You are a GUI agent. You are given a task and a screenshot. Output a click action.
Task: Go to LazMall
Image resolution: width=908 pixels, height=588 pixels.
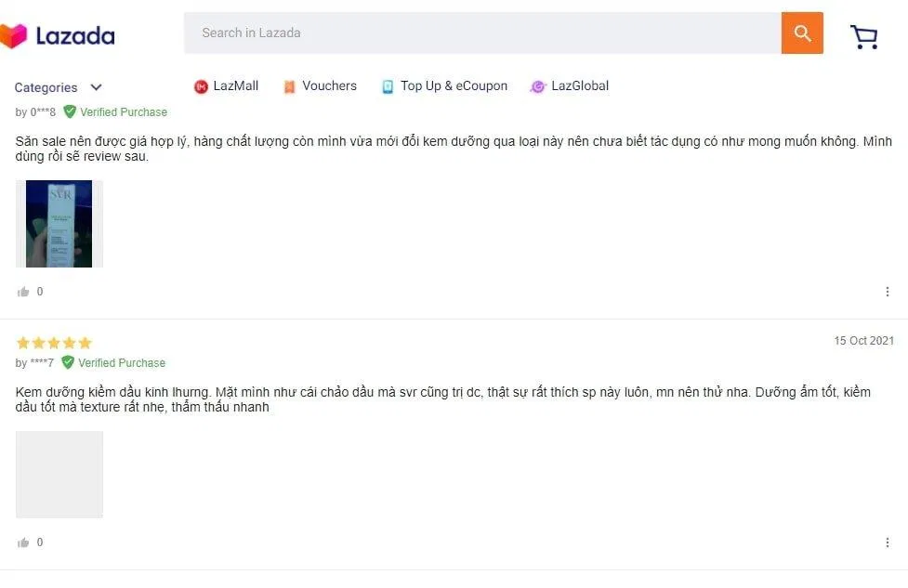(x=235, y=85)
